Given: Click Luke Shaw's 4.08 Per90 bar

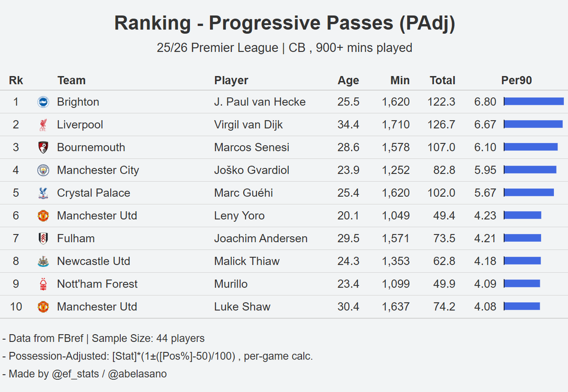Looking at the screenshot, I should [522, 306].
